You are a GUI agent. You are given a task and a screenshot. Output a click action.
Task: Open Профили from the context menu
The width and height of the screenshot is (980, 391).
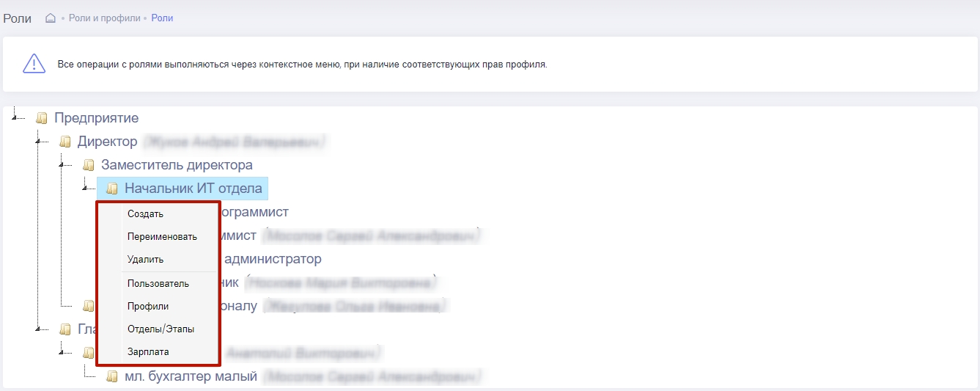[x=147, y=307]
